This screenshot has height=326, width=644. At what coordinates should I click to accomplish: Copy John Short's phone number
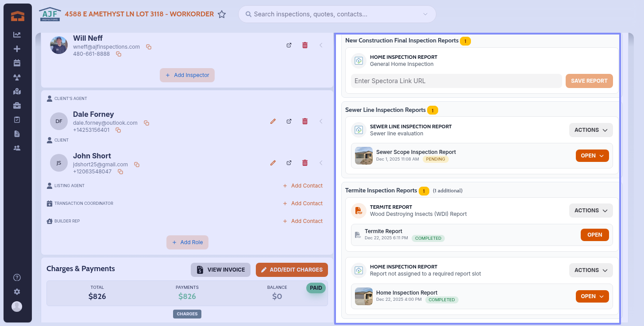(120, 172)
